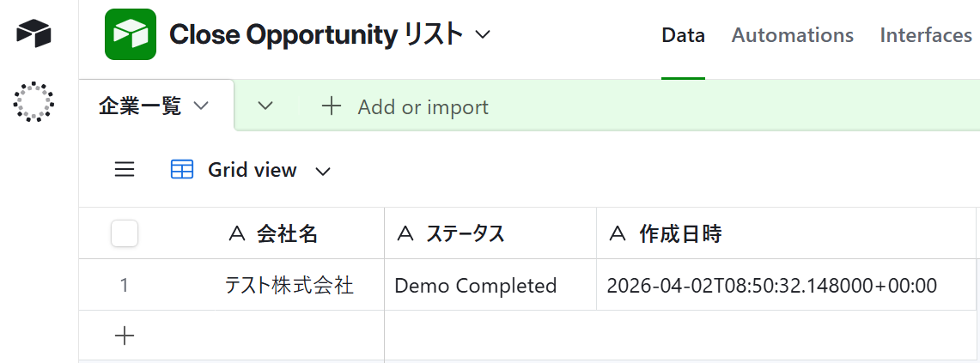Image resolution: width=980 pixels, height=363 pixels.
Task: Open the Grid view options dropdown
Action: (323, 171)
